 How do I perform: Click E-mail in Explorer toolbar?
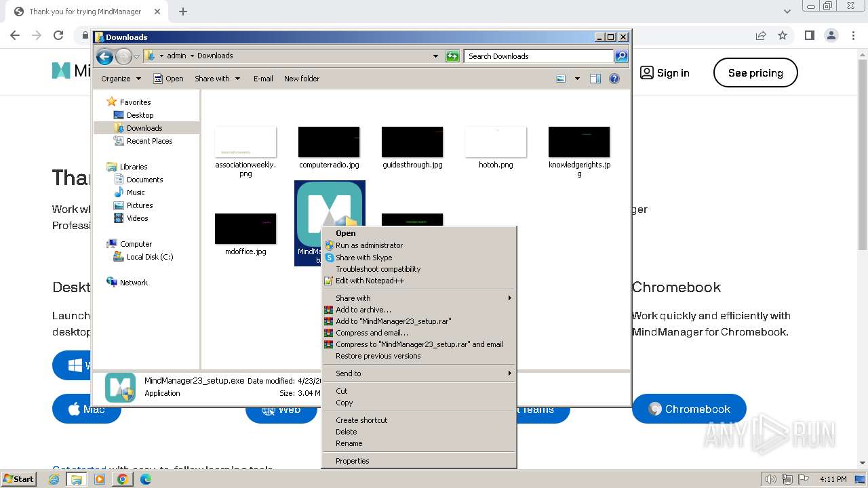(x=263, y=79)
